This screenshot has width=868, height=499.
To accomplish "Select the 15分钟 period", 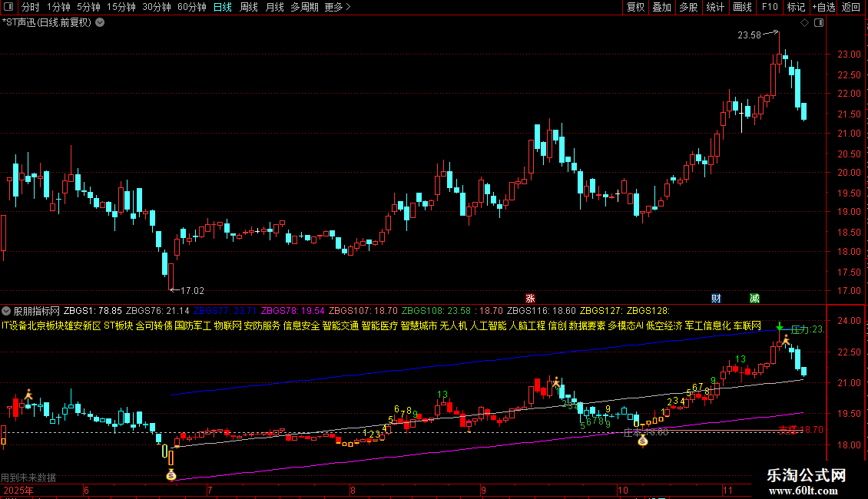I will click(x=121, y=7).
